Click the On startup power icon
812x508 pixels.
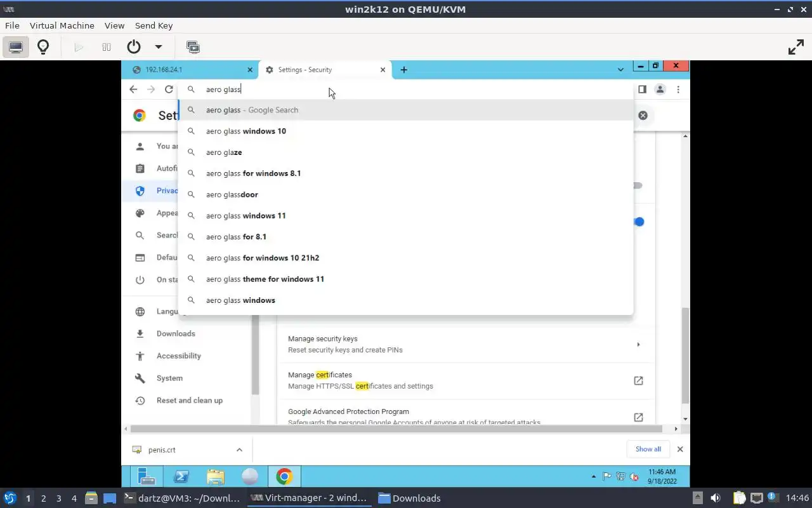pyautogui.click(x=140, y=279)
